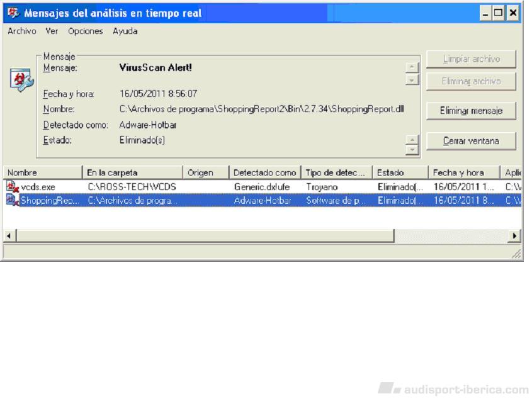Click the VirusScan Alert! message text
The image size is (532, 399).
156,67
